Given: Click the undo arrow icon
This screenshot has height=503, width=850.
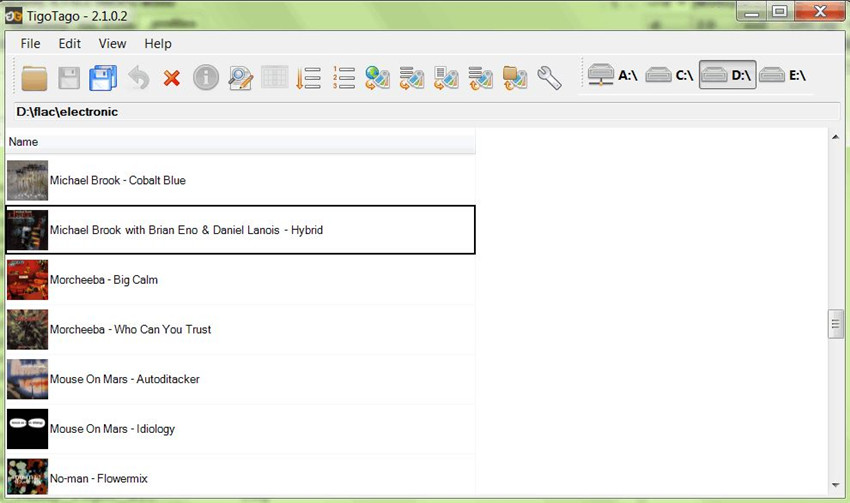Looking at the screenshot, I should click(138, 77).
